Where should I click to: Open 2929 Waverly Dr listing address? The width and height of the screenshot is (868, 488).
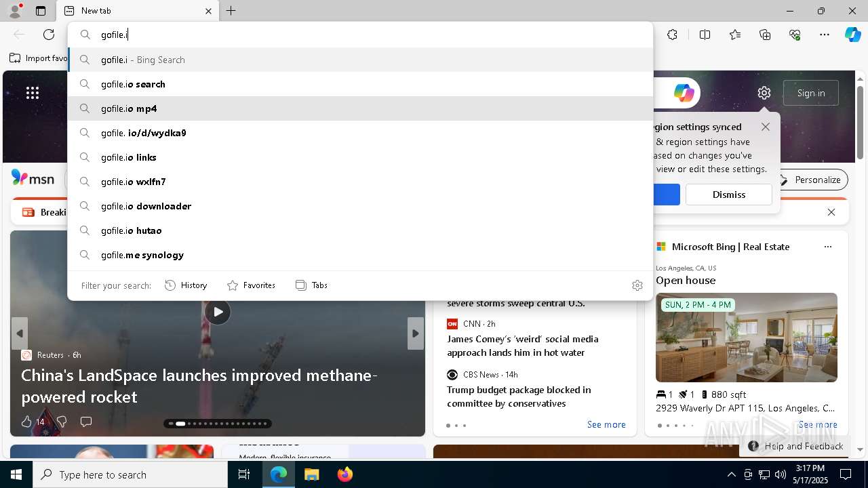pos(745,408)
